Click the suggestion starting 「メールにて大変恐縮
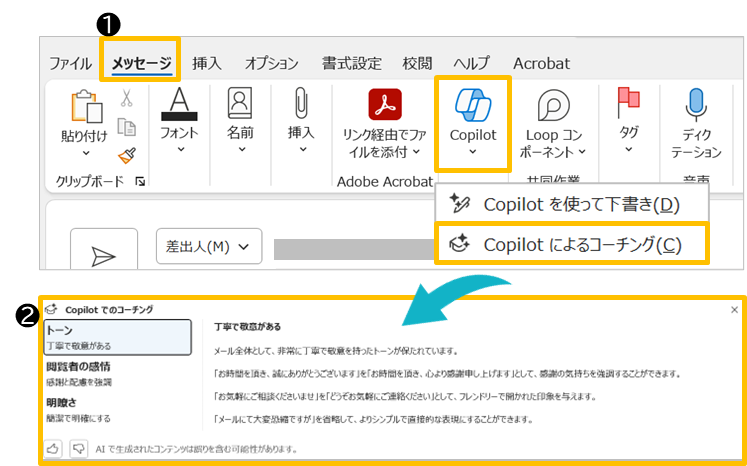Viewport: 747px width, 466px height. [x=373, y=420]
